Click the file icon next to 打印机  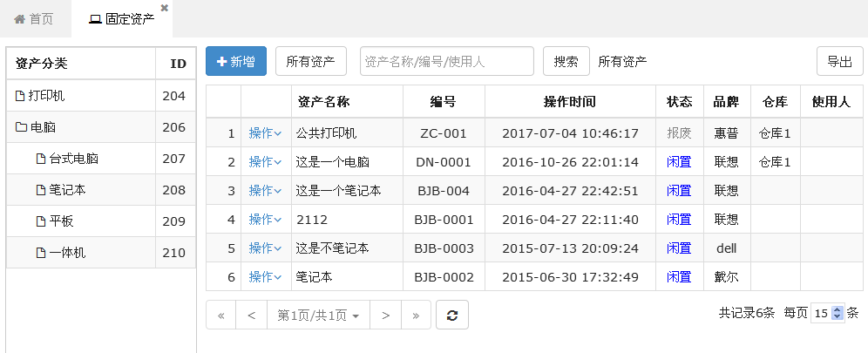point(20,96)
